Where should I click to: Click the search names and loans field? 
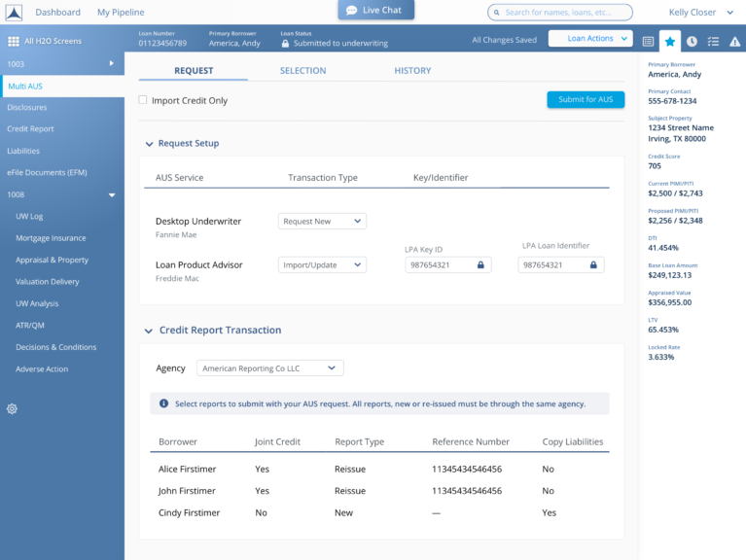click(560, 13)
